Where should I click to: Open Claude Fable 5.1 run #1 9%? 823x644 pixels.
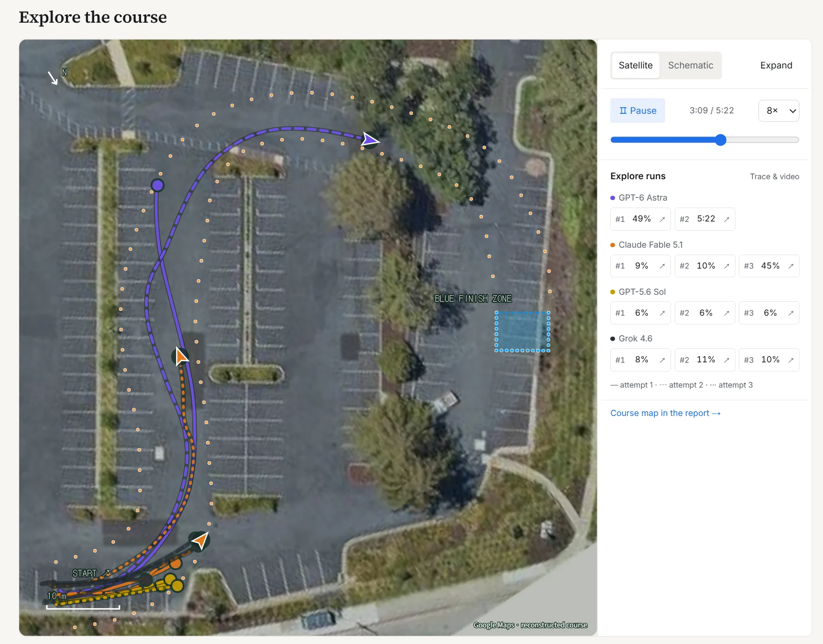[640, 266]
